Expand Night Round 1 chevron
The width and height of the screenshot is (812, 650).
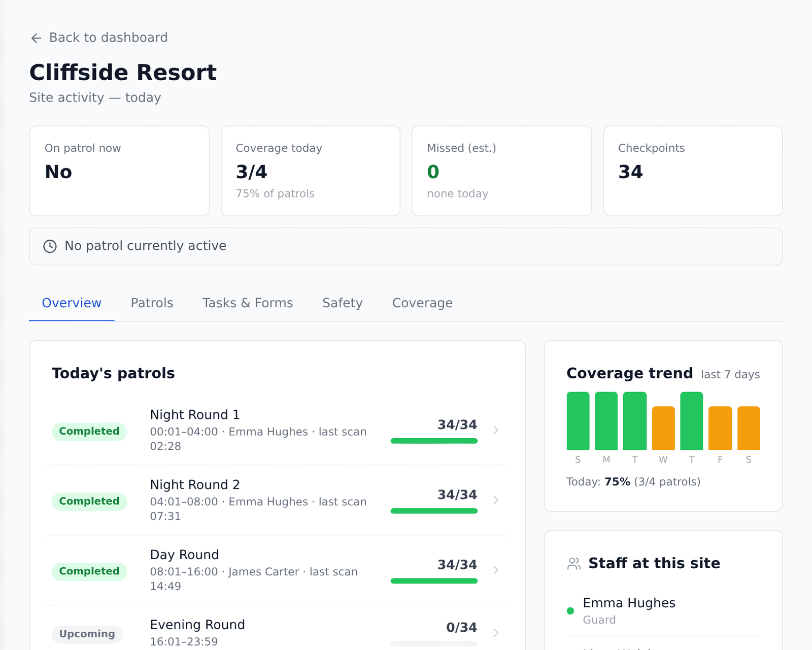point(496,430)
